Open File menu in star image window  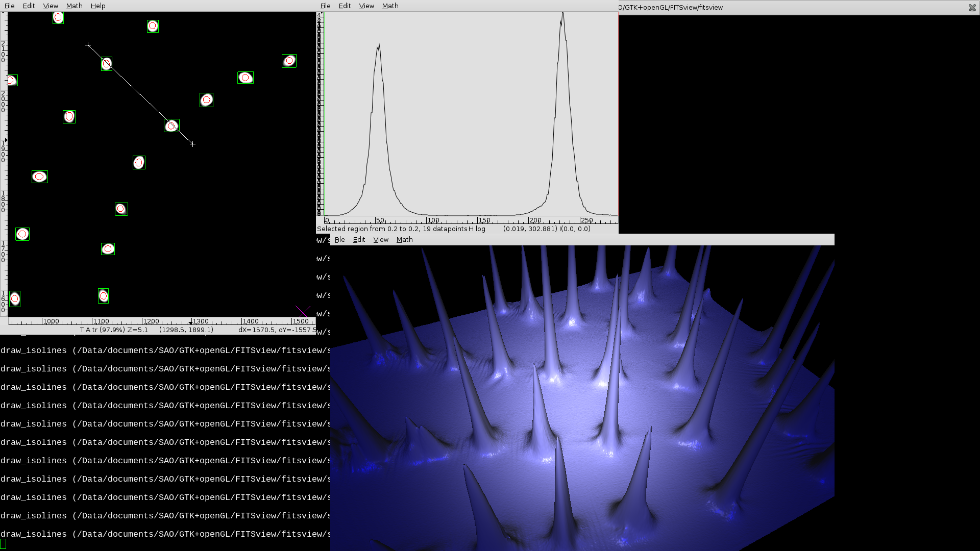click(9, 6)
